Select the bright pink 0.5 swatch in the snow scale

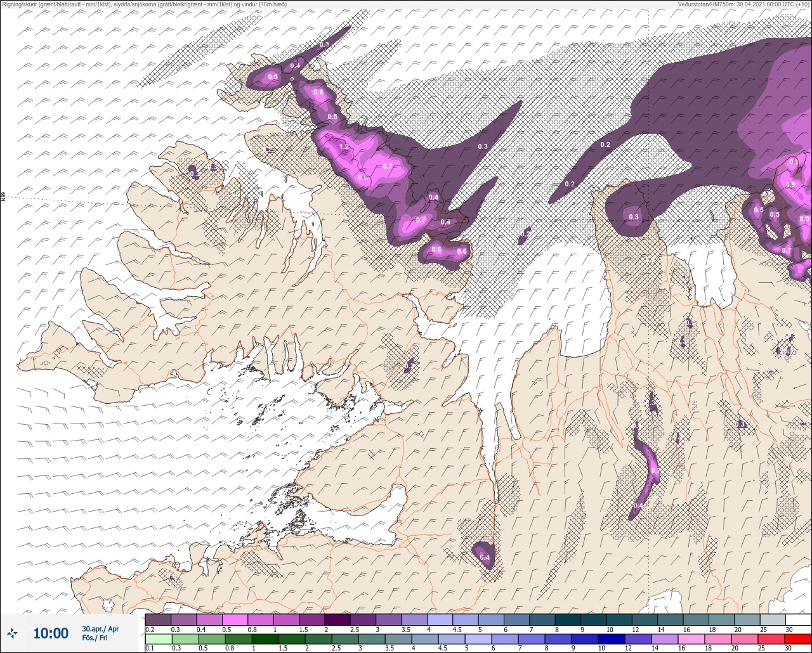[x=235, y=619]
